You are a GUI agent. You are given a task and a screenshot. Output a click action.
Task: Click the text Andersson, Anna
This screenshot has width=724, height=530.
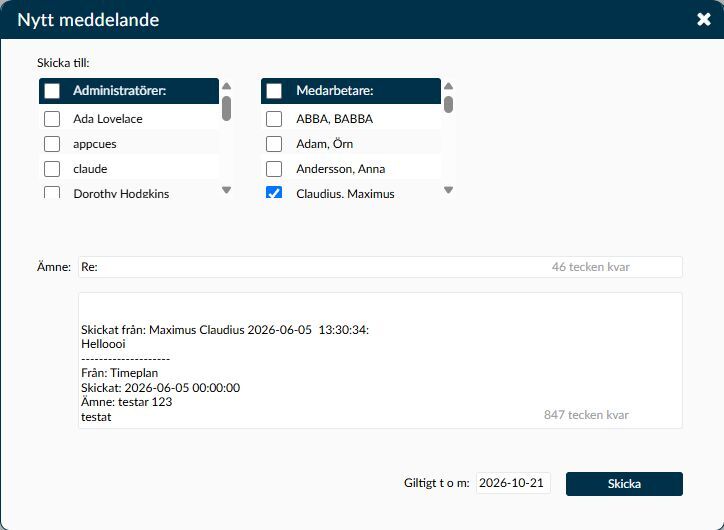click(x=341, y=169)
